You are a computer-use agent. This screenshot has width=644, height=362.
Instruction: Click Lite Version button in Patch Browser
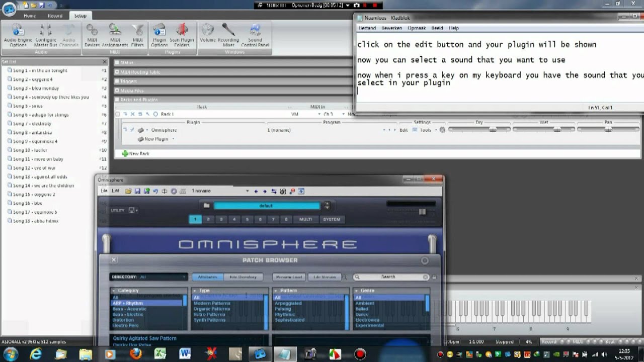pyautogui.click(x=325, y=277)
